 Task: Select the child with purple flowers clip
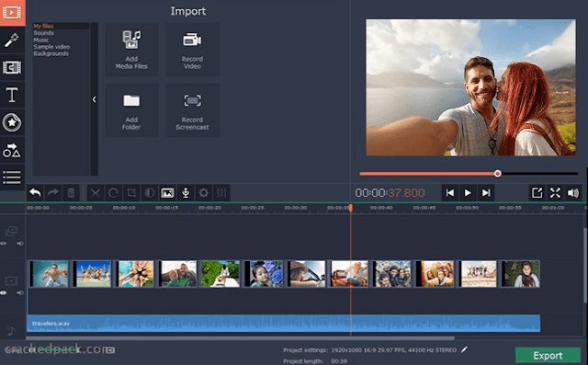click(x=263, y=274)
